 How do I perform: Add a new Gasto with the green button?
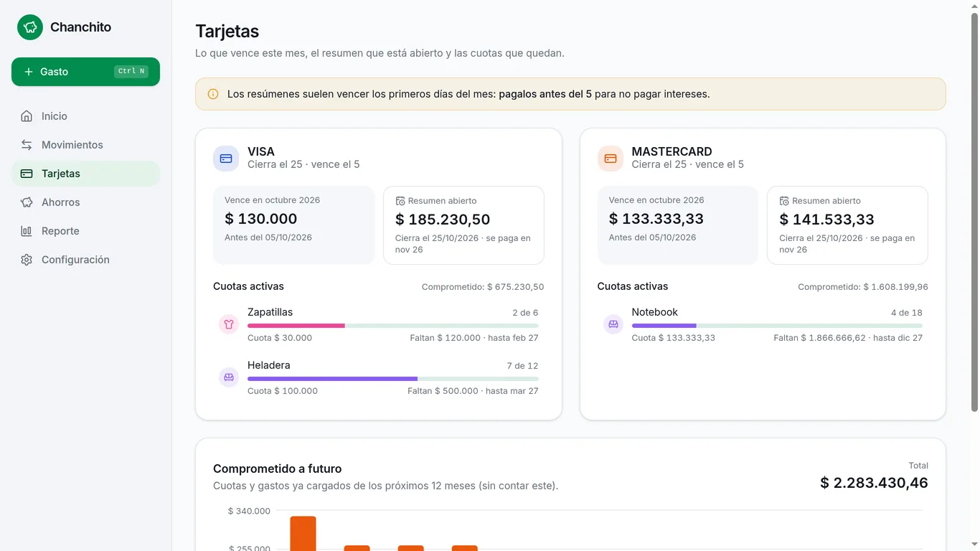tap(85, 72)
